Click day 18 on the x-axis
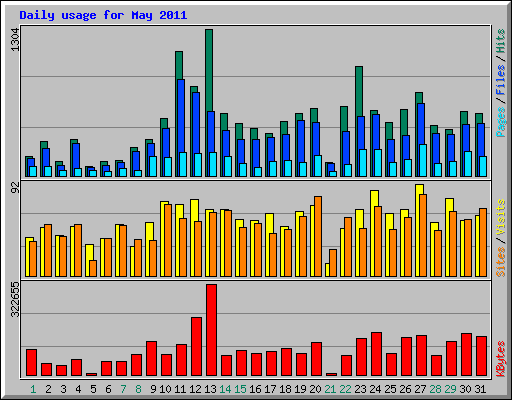The width and height of the screenshot is (512, 400). (x=285, y=389)
